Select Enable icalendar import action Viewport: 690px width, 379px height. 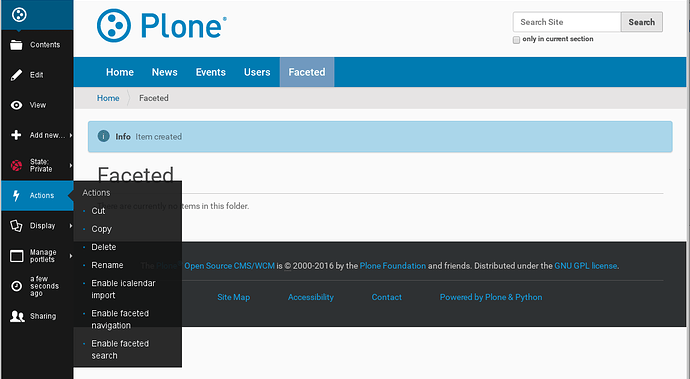coord(123,289)
